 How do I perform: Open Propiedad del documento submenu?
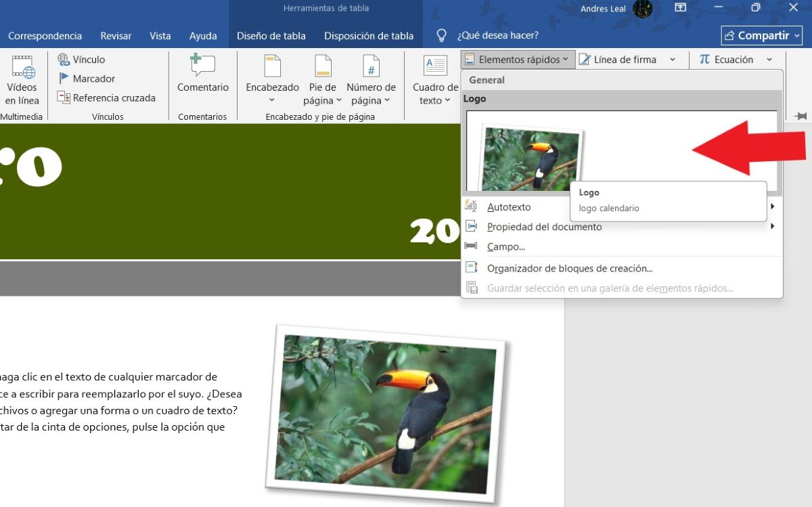pyautogui.click(x=621, y=227)
